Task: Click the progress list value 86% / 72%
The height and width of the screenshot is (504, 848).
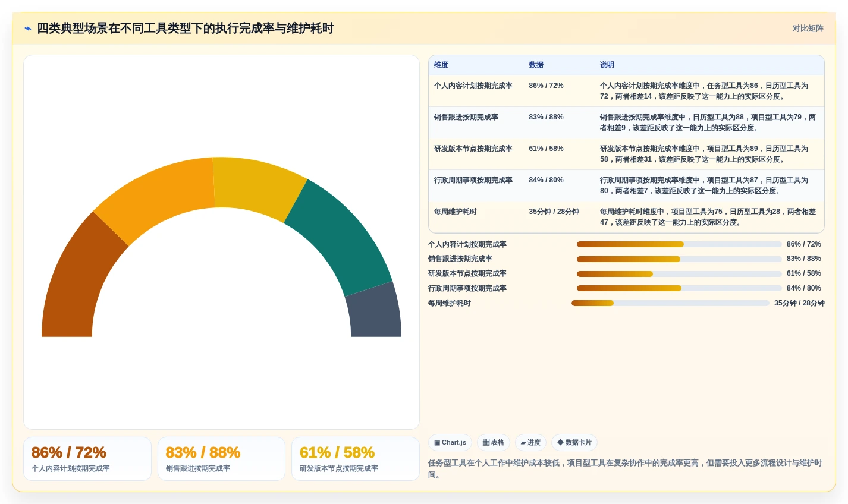Action: coord(804,244)
